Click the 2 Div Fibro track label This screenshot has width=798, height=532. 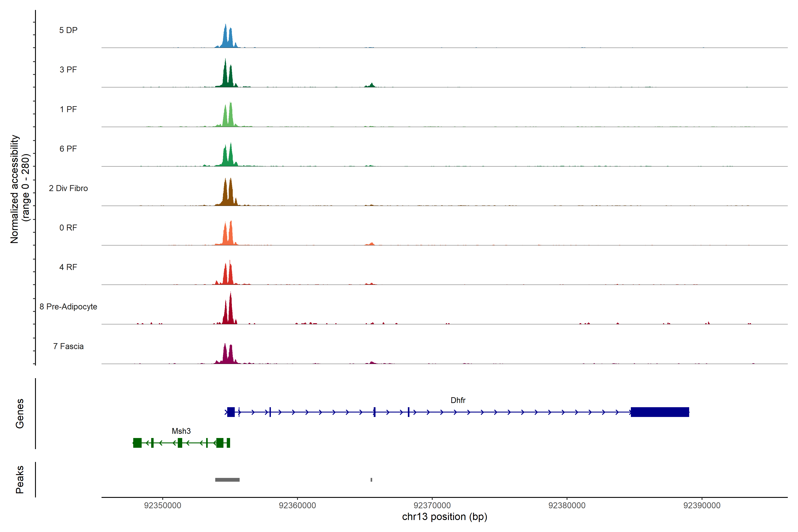pyautogui.click(x=68, y=188)
